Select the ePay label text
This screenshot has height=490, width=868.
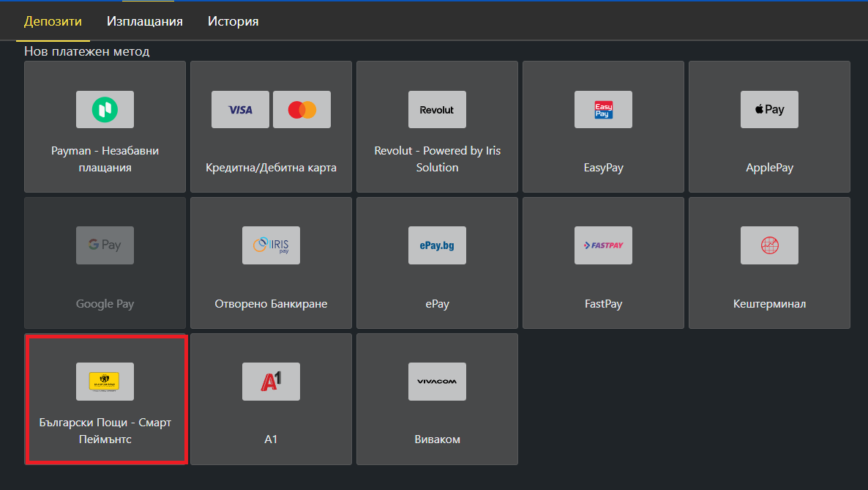(437, 304)
